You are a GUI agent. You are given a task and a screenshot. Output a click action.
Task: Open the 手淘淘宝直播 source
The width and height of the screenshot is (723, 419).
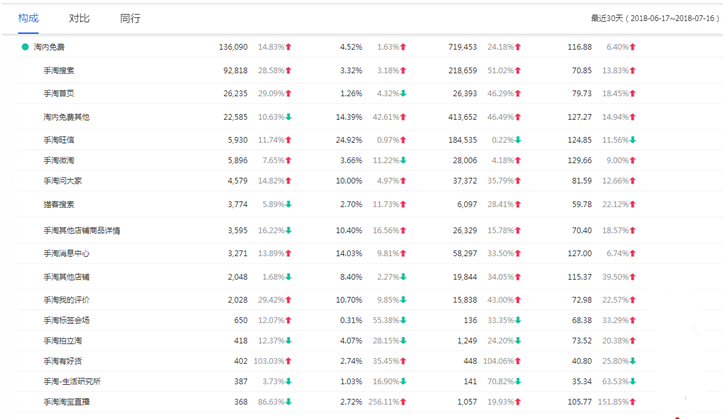66,402
